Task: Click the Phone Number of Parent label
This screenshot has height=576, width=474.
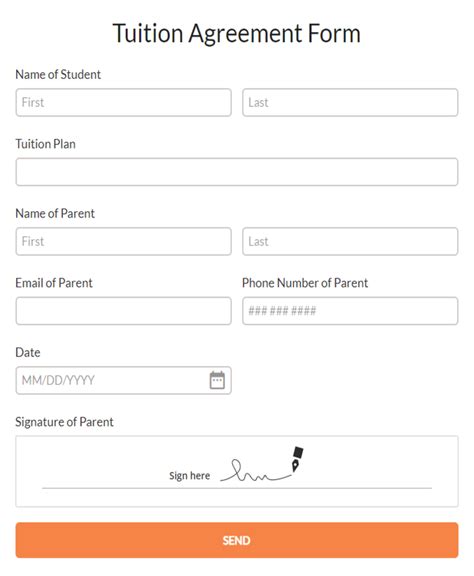Action: coord(305,283)
